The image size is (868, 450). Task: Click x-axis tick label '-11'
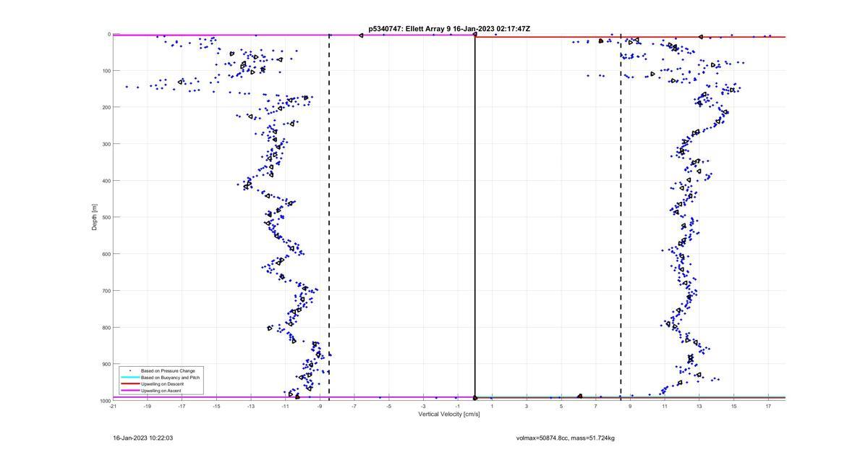click(x=285, y=406)
